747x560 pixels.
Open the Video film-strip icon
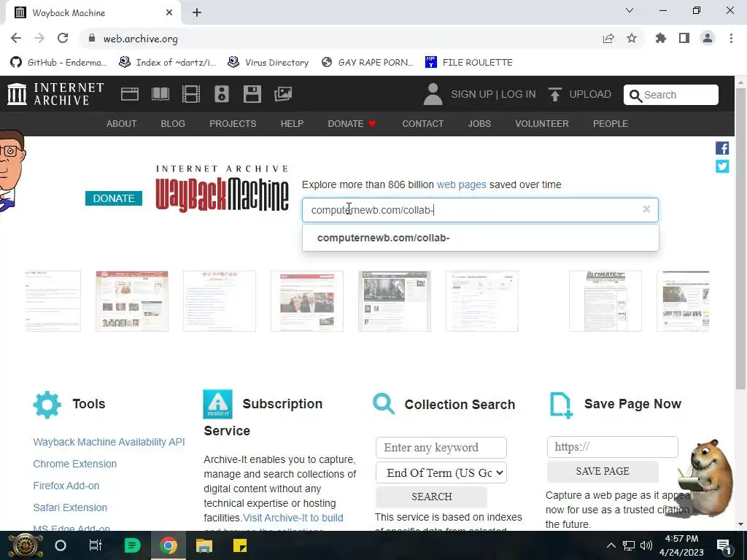click(190, 94)
